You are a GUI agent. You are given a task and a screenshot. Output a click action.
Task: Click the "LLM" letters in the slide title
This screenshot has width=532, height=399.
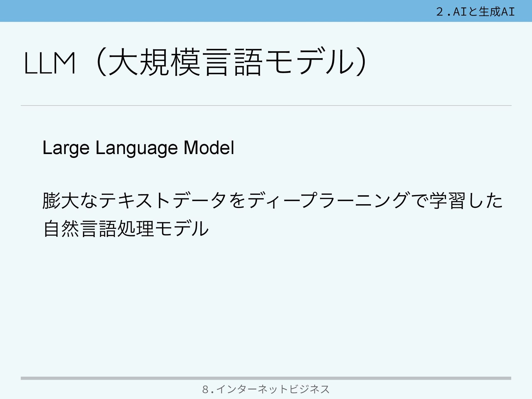[50, 63]
